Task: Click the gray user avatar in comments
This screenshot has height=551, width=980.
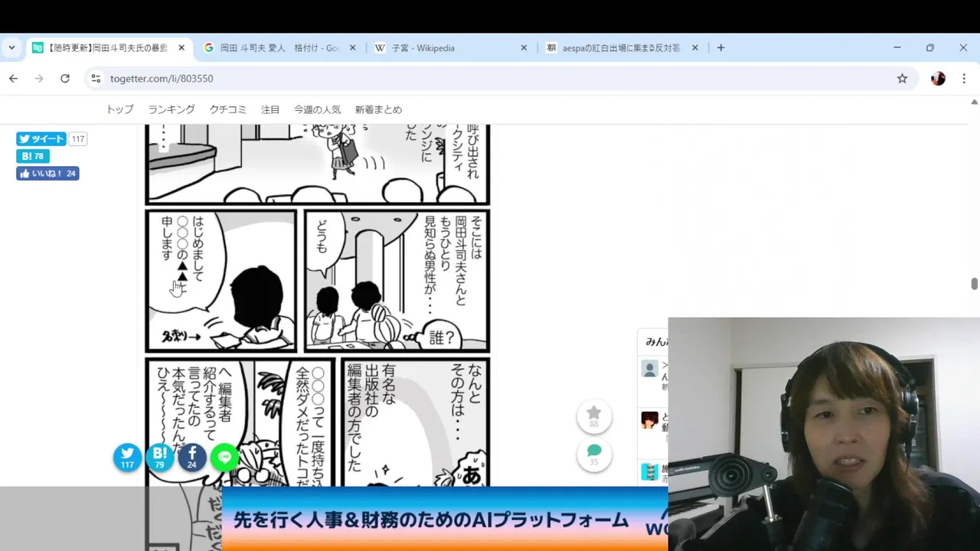Action: point(650,369)
